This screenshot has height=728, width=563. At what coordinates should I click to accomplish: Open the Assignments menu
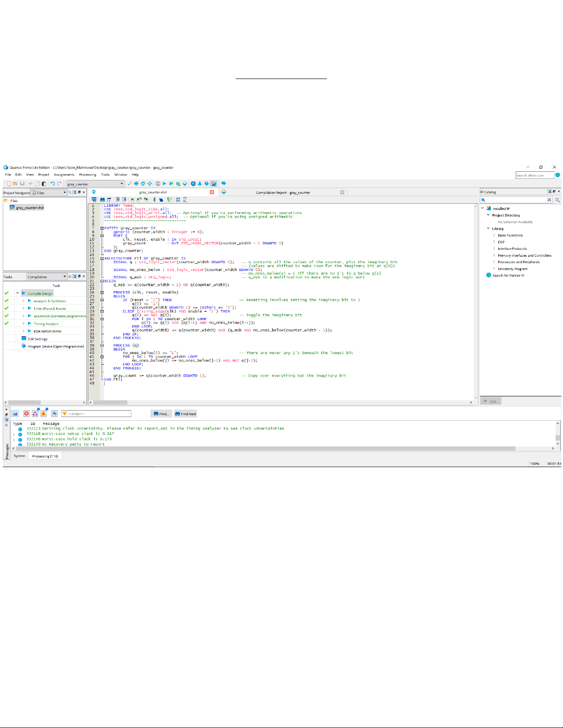(x=64, y=175)
